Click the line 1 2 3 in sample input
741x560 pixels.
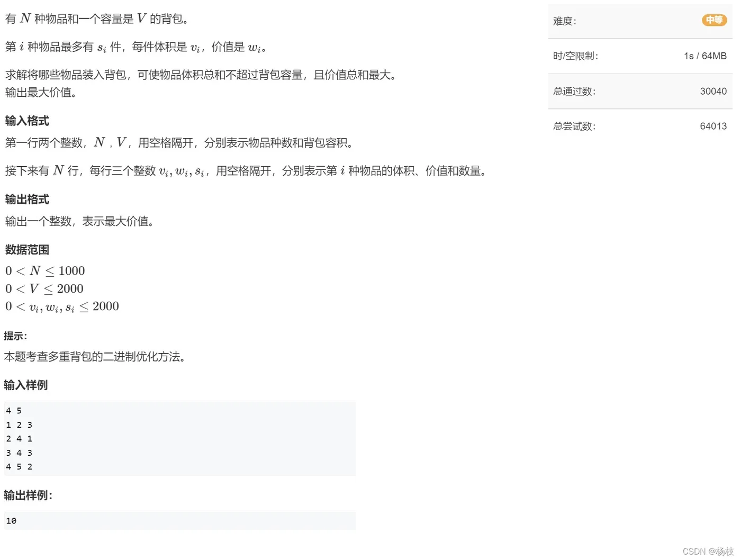[19, 424]
